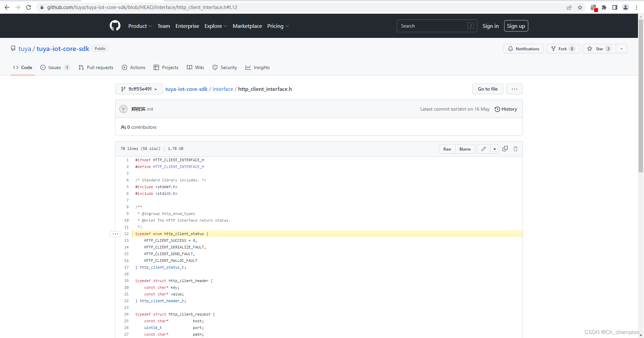Click HTTP_CLIENT_MALLOC_FAULT in the code
644x338 pixels.
171,261
